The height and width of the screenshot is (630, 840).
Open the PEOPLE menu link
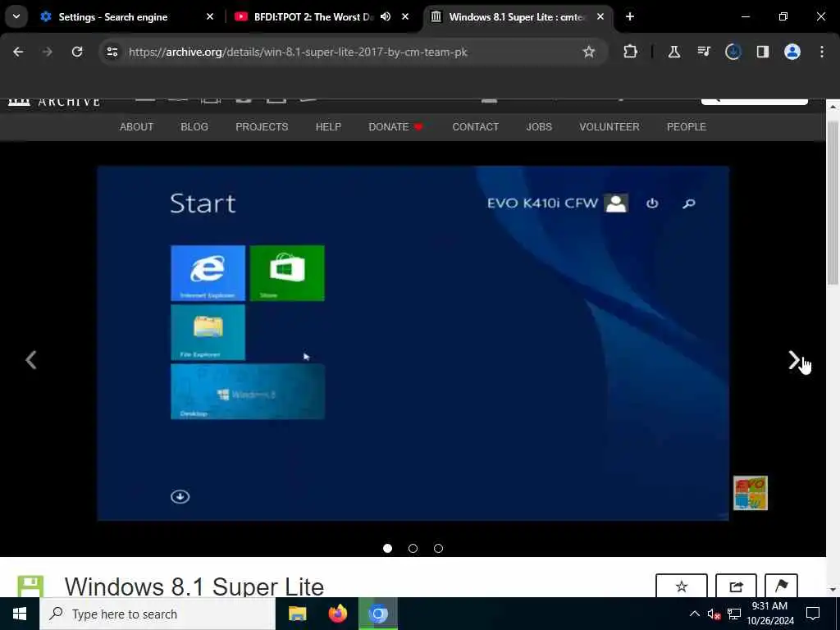687,127
